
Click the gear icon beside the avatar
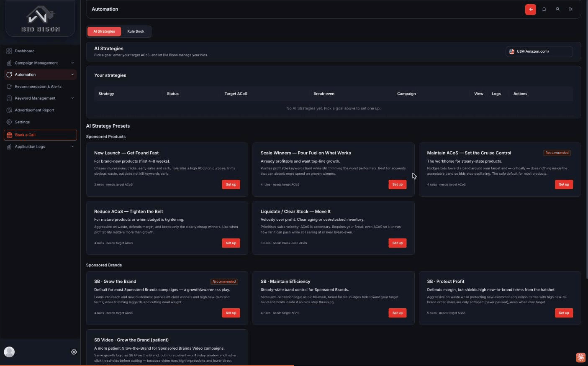coord(74,352)
